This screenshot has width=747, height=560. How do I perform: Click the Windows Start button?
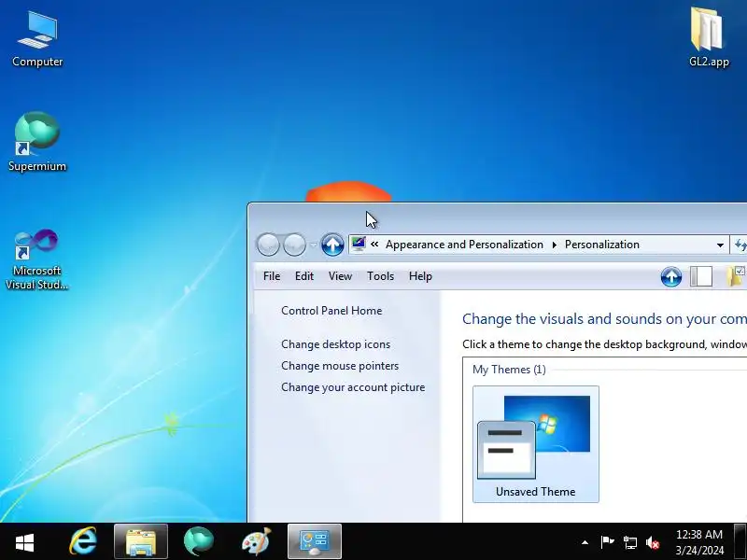click(x=24, y=542)
